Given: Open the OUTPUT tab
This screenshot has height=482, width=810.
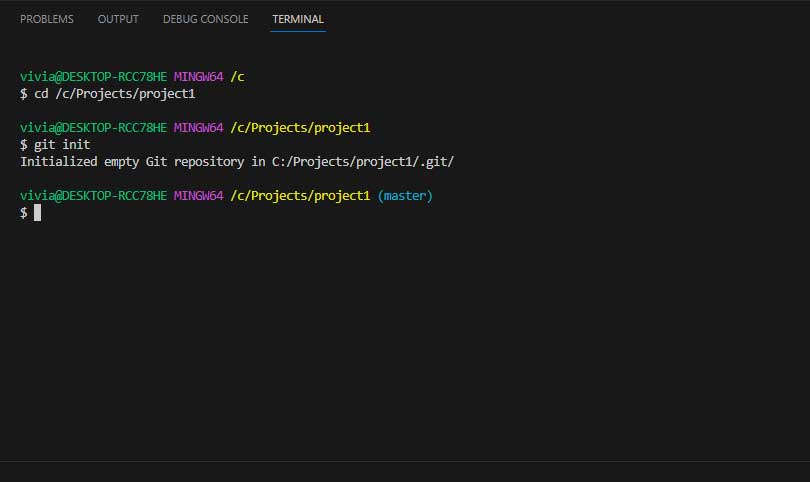Looking at the screenshot, I should click(118, 19).
